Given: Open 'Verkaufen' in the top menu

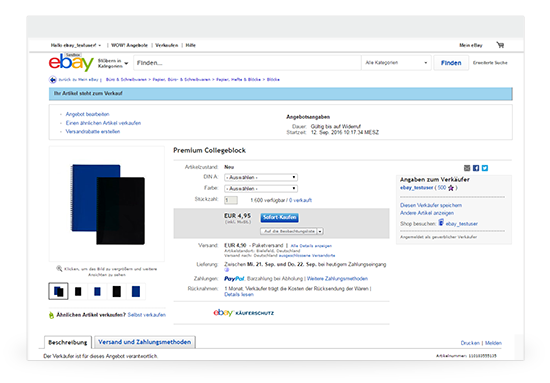Looking at the screenshot, I should tap(167, 45).
